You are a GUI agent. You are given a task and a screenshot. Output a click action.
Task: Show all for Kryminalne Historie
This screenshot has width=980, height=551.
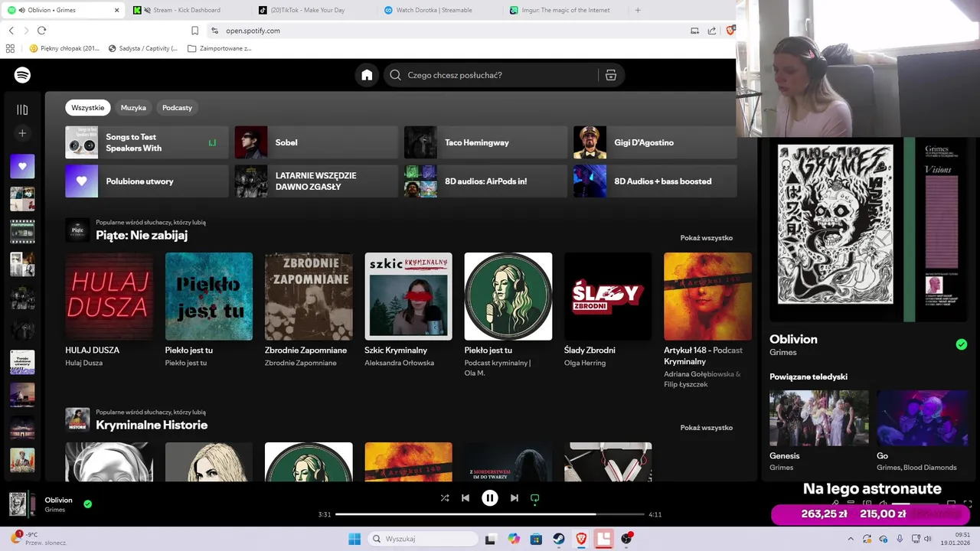(x=706, y=428)
